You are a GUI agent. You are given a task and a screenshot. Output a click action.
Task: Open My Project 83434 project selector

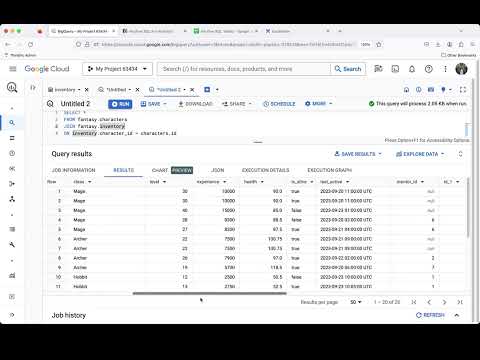click(x=117, y=69)
